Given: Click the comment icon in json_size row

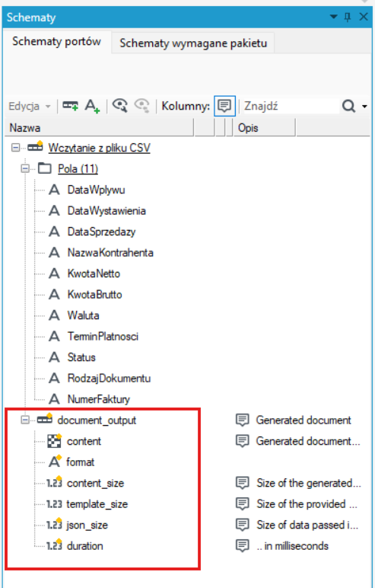Looking at the screenshot, I should pos(243,526).
